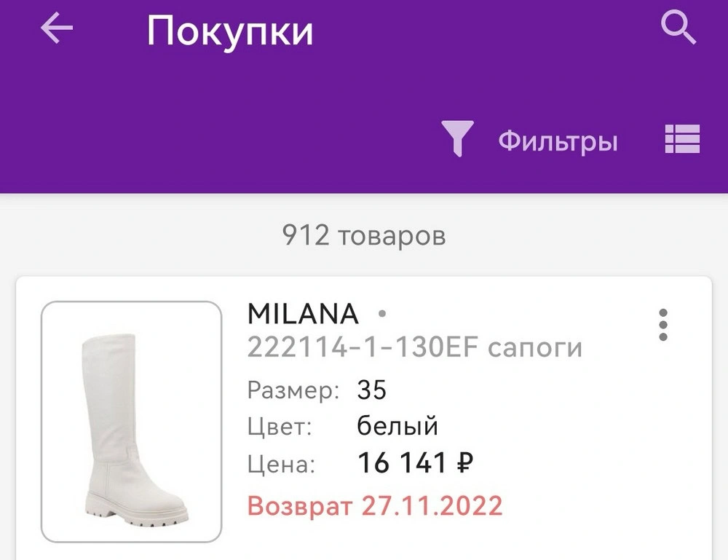Open three-dot menu for MILANA boots
The width and height of the screenshot is (728, 560).
point(662,325)
